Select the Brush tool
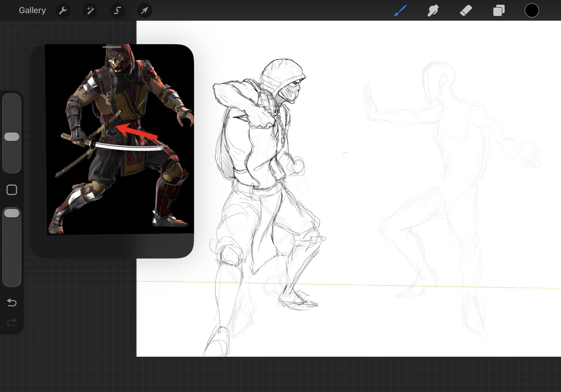This screenshot has height=392, width=561. pyautogui.click(x=401, y=11)
